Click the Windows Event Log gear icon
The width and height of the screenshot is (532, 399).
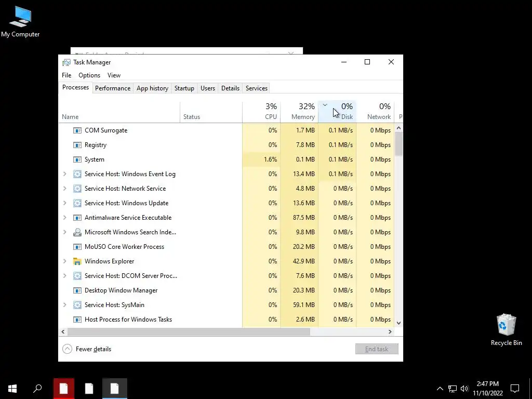[77, 174]
